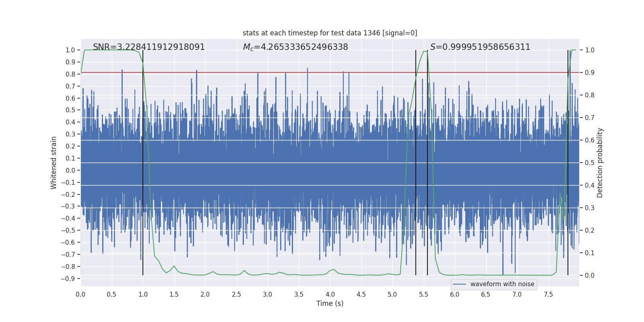
Task: Select the 1.5 tick on the Time axis
Action: (174, 294)
